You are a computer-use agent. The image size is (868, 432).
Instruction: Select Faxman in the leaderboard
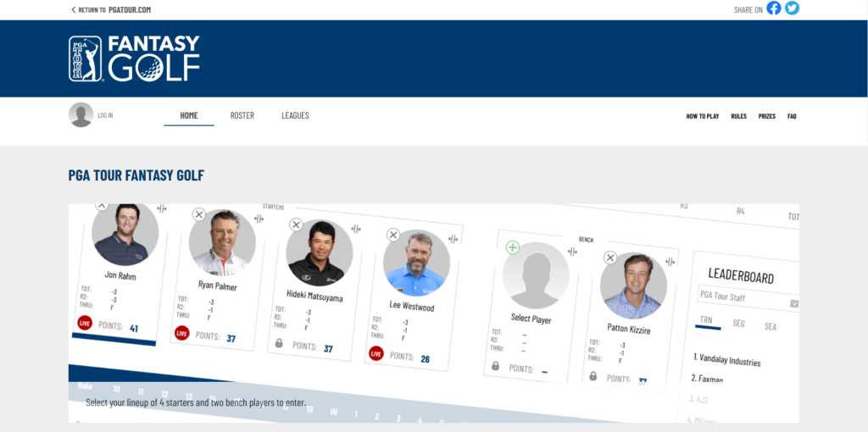tap(707, 379)
